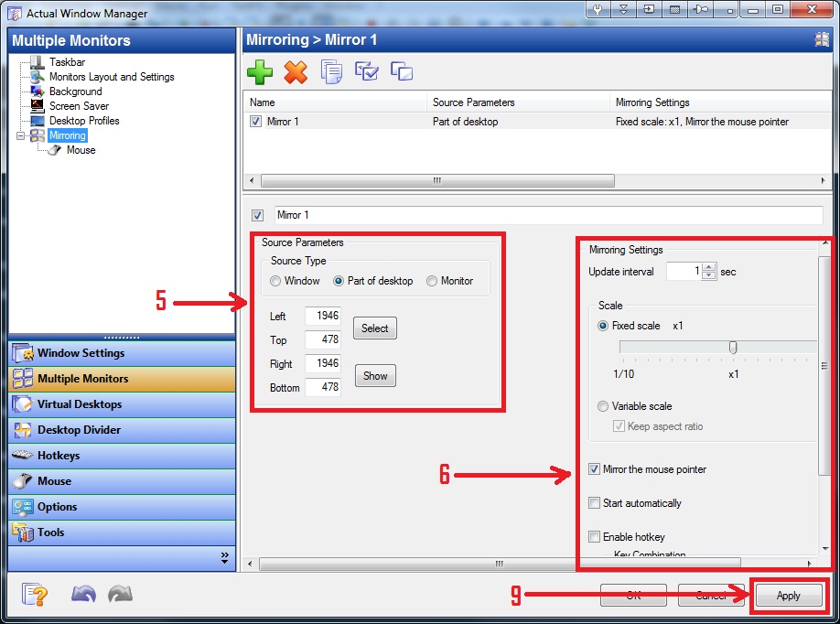Select the Window source type

(275, 281)
